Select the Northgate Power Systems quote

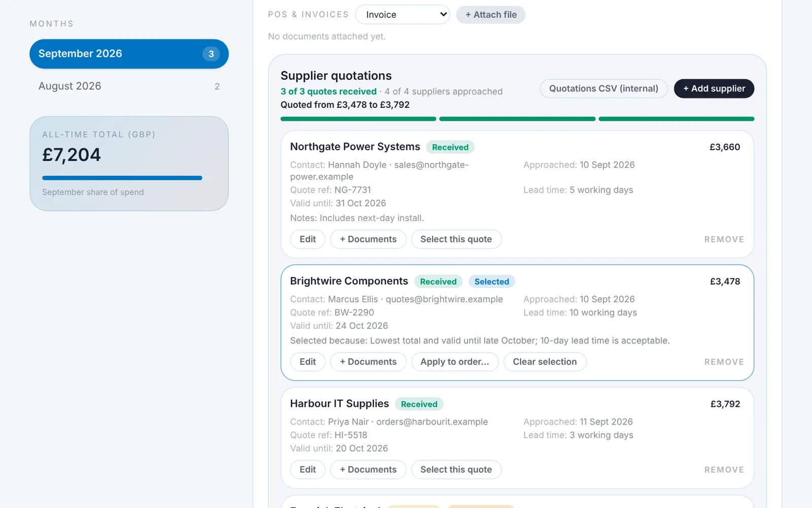(456, 239)
